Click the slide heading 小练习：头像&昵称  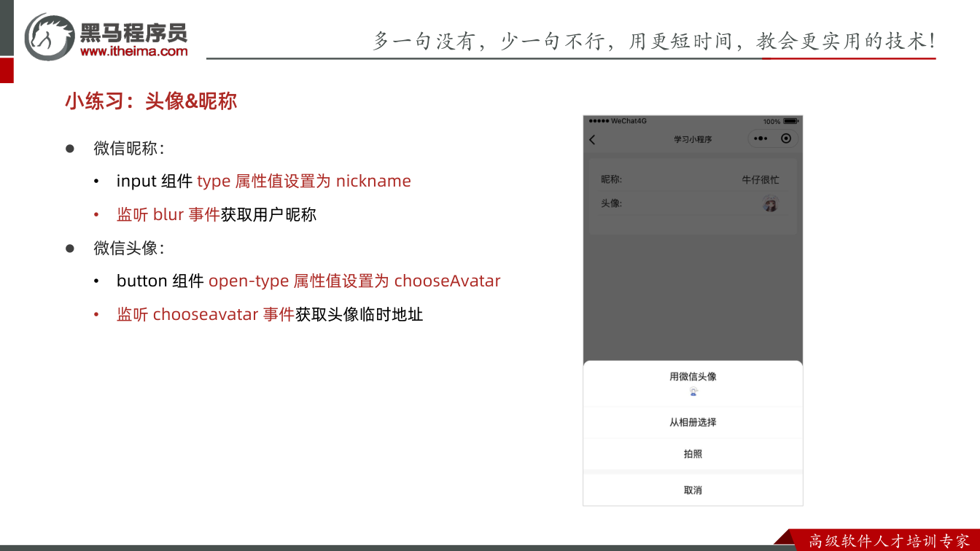(151, 101)
